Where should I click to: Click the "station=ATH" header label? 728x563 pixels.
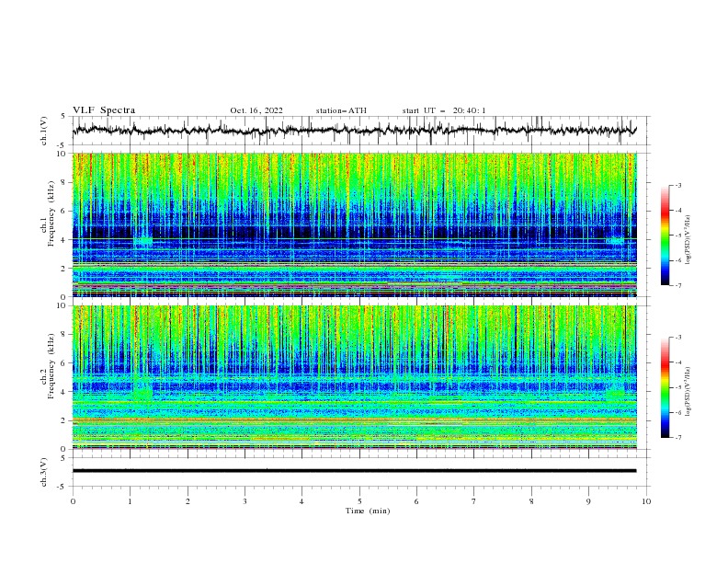point(341,110)
